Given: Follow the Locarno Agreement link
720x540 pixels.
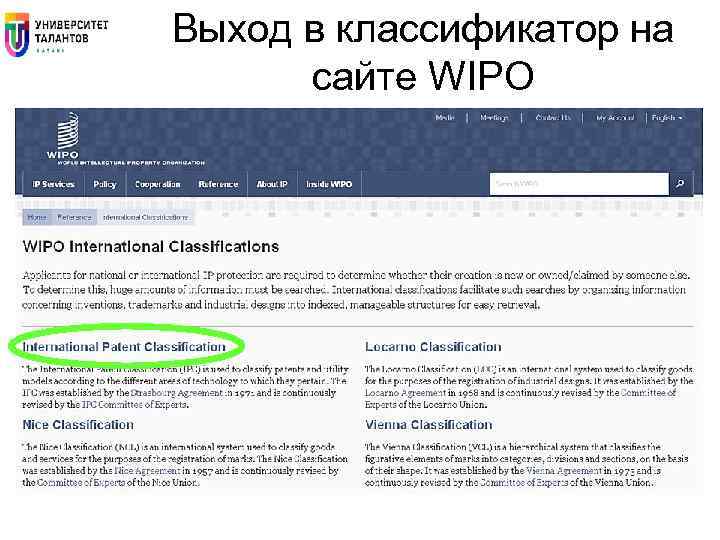Looking at the screenshot, I should point(405,393).
